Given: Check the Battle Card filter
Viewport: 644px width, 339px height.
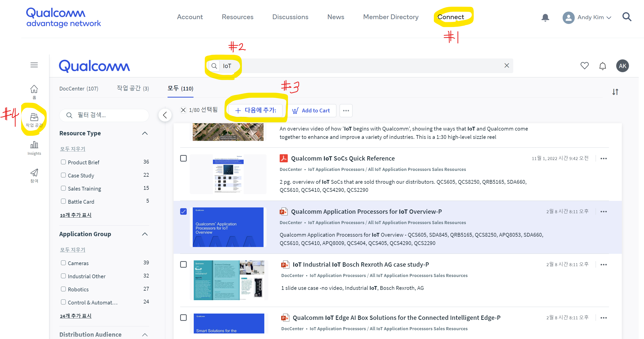Looking at the screenshot, I should (63, 201).
